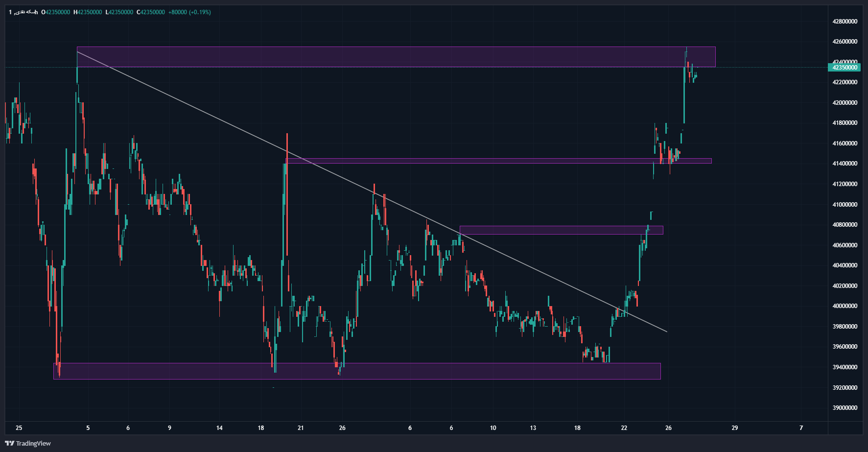Click the 40000000 price axis label
Image resolution: width=868 pixels, height=452 pixels.
click(x=845, y=306)
